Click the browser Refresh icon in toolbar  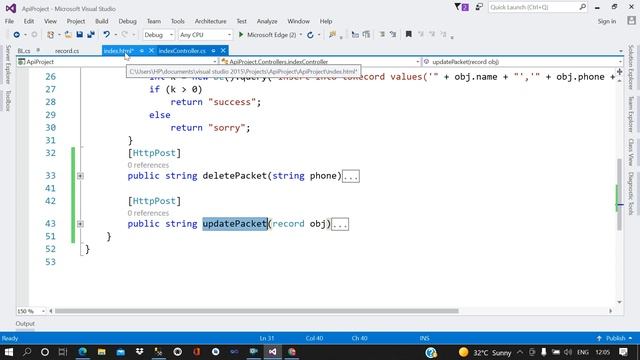(310, 35)
